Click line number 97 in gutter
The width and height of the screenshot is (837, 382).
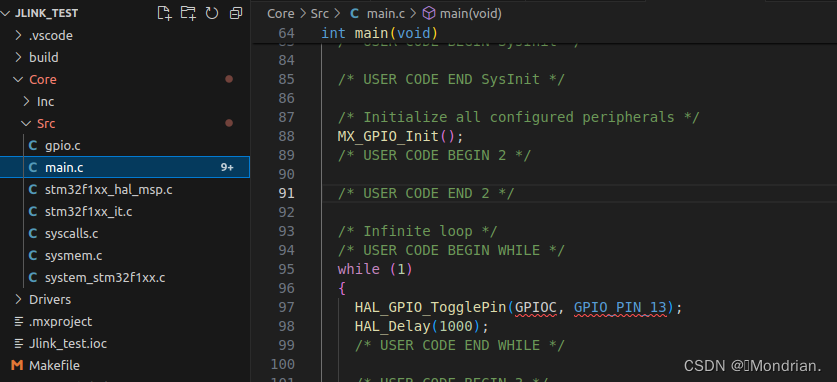pos(286,307)
